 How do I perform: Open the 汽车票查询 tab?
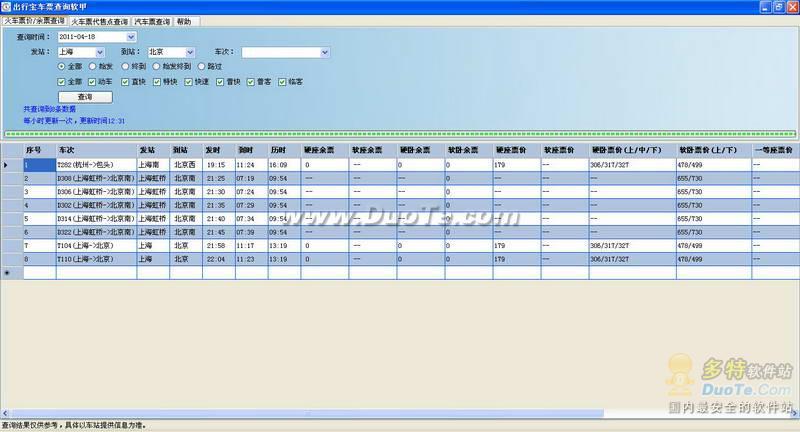(153, 20)
